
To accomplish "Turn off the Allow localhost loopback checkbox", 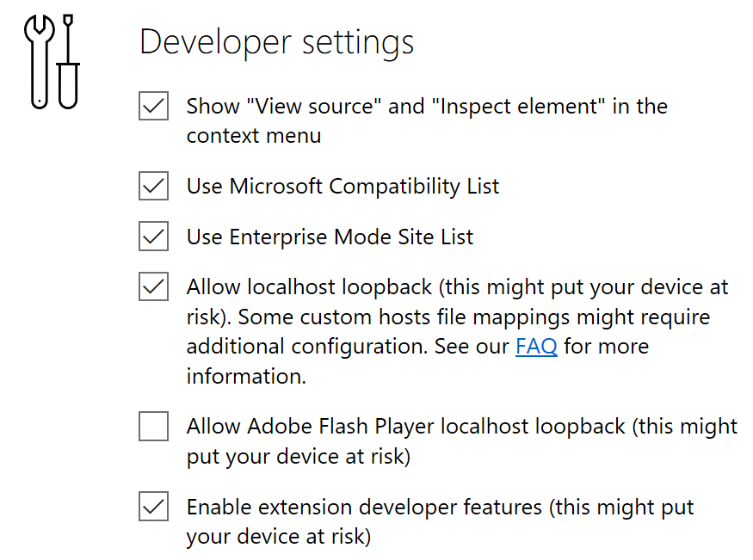I will click(154, 286).
